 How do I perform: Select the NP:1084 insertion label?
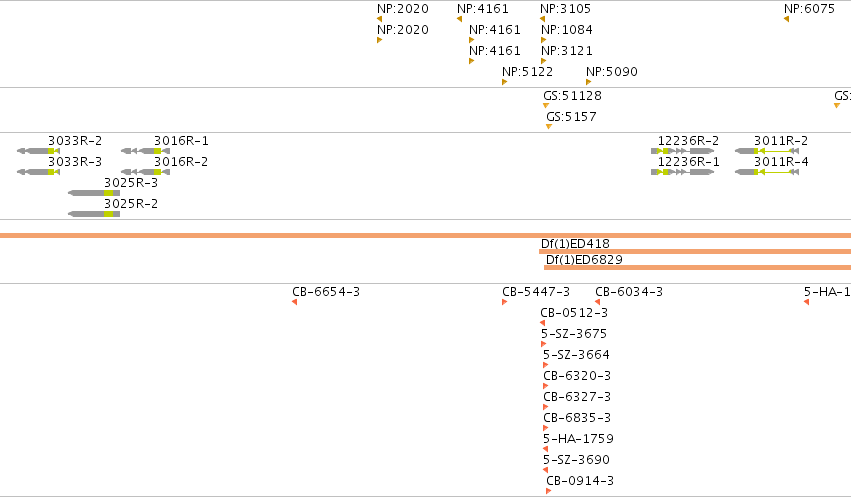[x=567, y=30]
